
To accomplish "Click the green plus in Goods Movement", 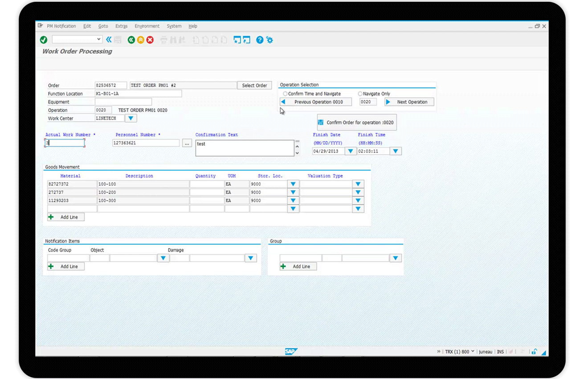I will point(51,217).
